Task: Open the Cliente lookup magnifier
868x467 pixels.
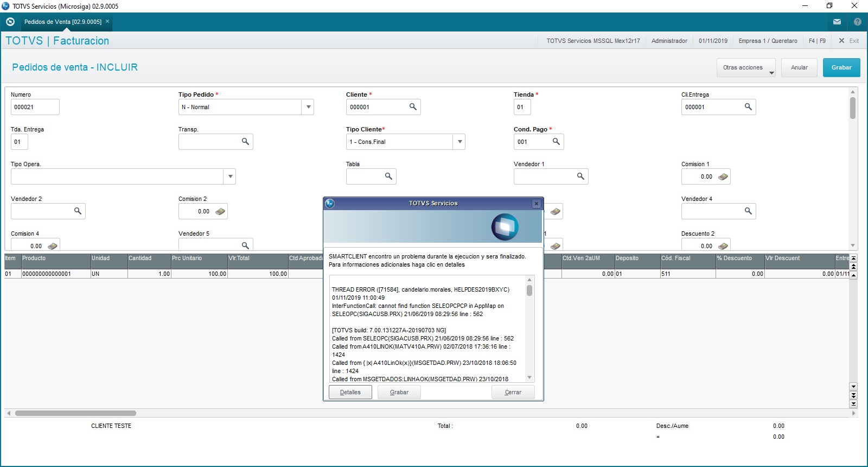Action: click(413, 107)
